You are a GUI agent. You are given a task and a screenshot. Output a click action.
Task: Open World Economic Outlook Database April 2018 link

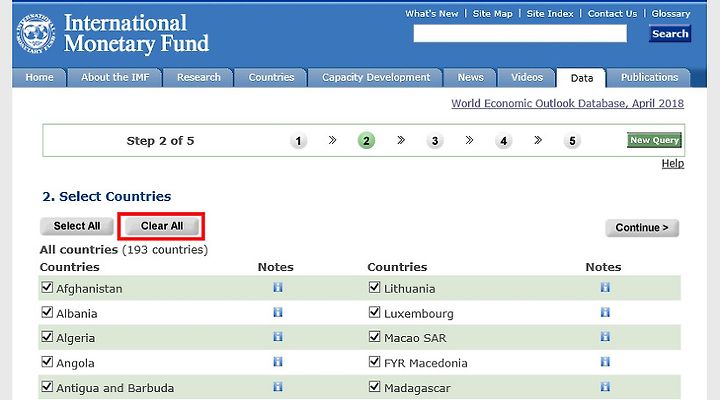coord(568,103)
